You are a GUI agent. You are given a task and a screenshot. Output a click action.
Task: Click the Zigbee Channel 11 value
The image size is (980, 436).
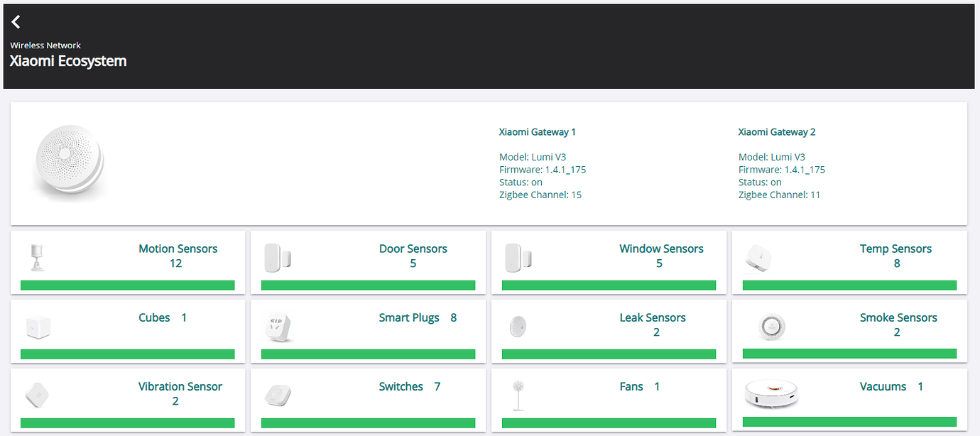[815, 195]
